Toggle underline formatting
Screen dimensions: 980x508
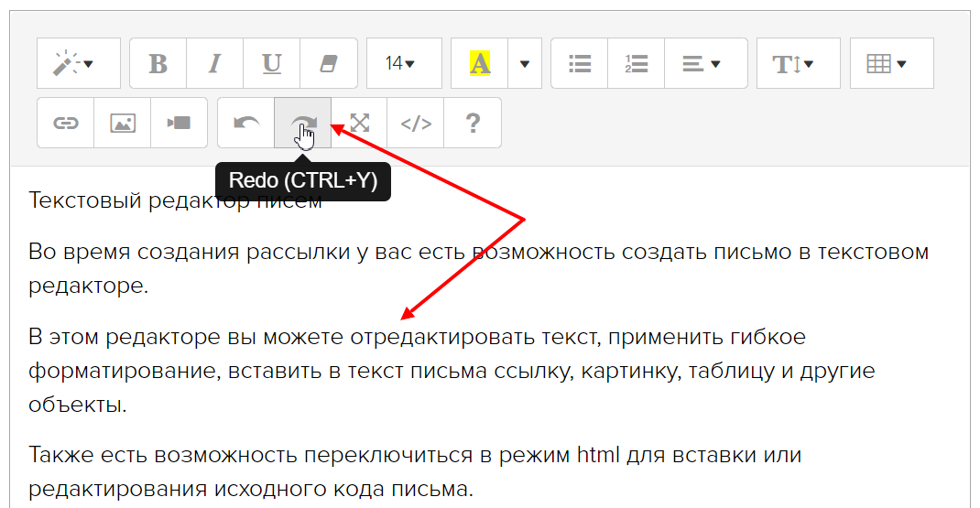[271, 63]
